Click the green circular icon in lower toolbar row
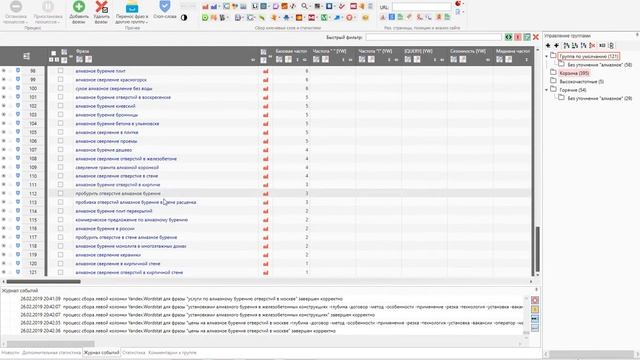The height and width of the screenshot is (360, 640). [x=205, y=18]
